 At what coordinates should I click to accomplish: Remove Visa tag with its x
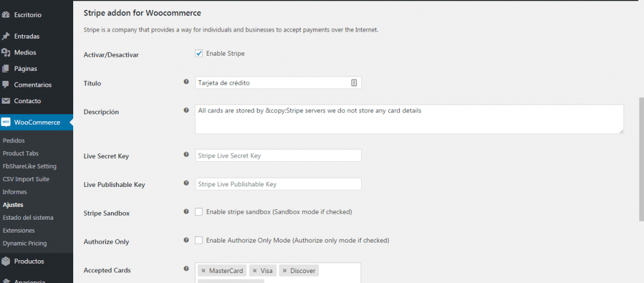pos(255,271)
